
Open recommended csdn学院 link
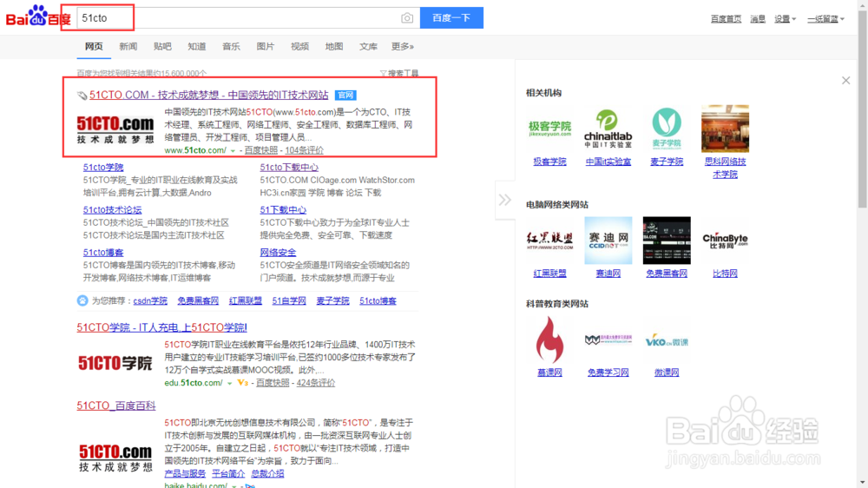[x=150, y=300]
